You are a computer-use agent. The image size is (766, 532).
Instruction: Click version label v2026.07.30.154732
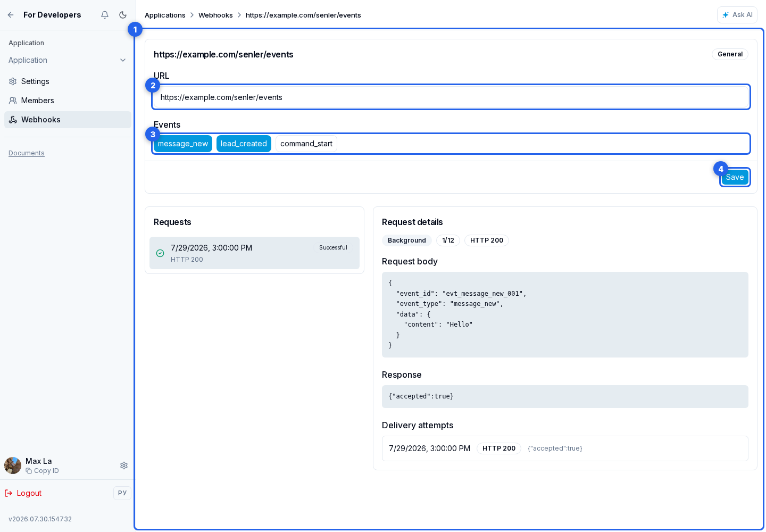pyautogui.click(x=40, y=519)
